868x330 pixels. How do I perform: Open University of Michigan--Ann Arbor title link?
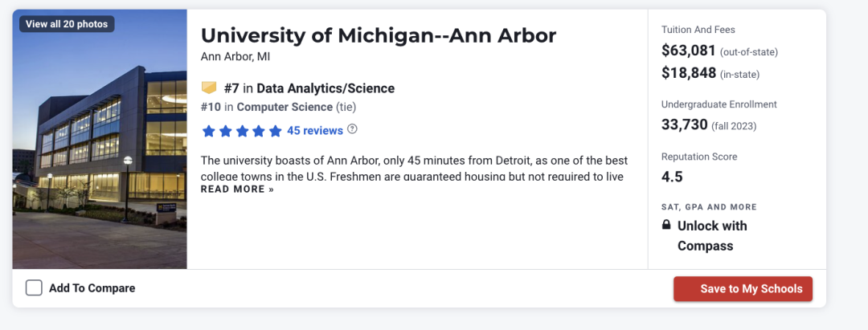[x=378, y=36]
